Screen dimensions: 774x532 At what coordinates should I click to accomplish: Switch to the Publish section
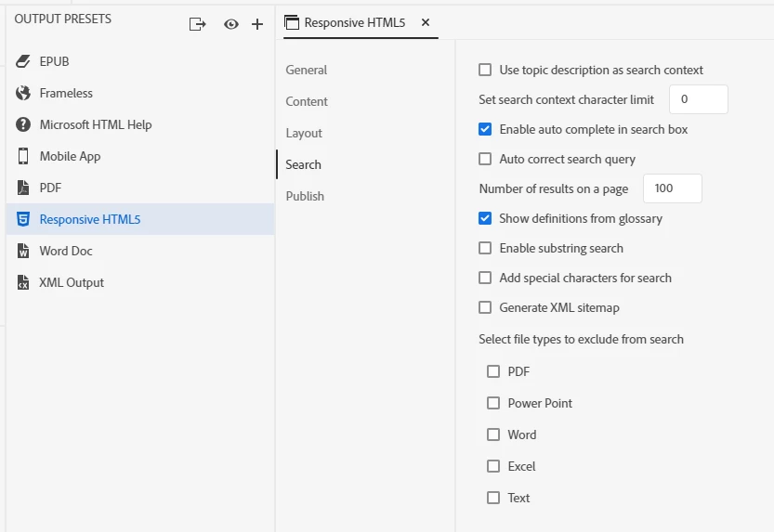pyautogui.click(x=305, y=196)
